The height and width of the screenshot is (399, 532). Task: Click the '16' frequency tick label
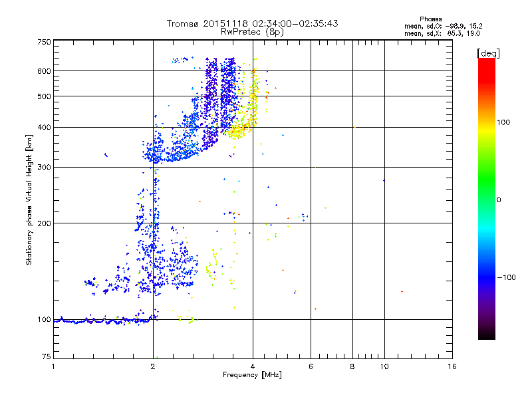pyautogui.click(x=452, y=366)
